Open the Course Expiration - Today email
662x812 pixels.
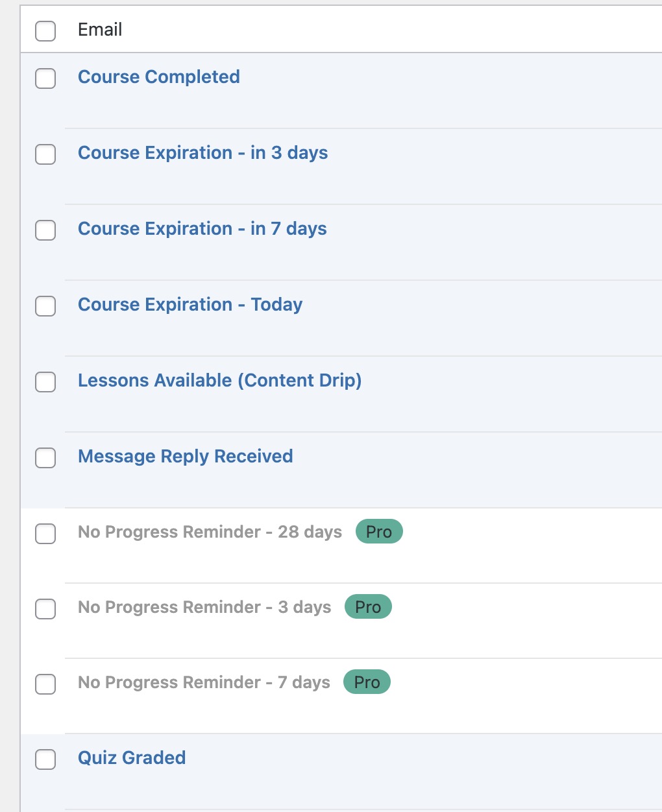pyautogui.click(x=190, y=304)
